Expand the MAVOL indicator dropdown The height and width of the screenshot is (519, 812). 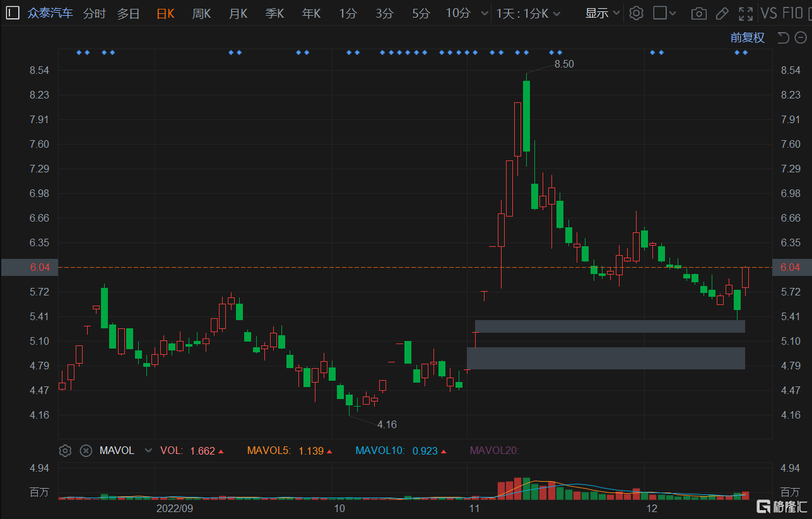click(x=148, y=451)
